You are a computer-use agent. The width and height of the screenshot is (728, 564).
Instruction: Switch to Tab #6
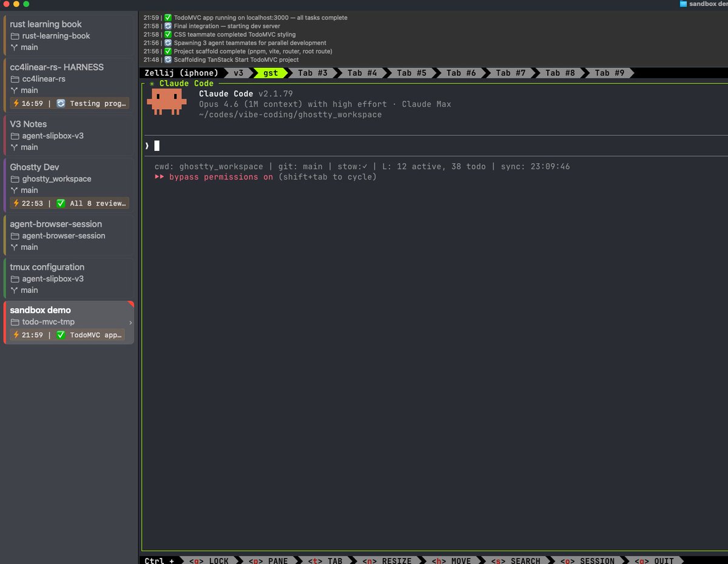click(461, 73)
